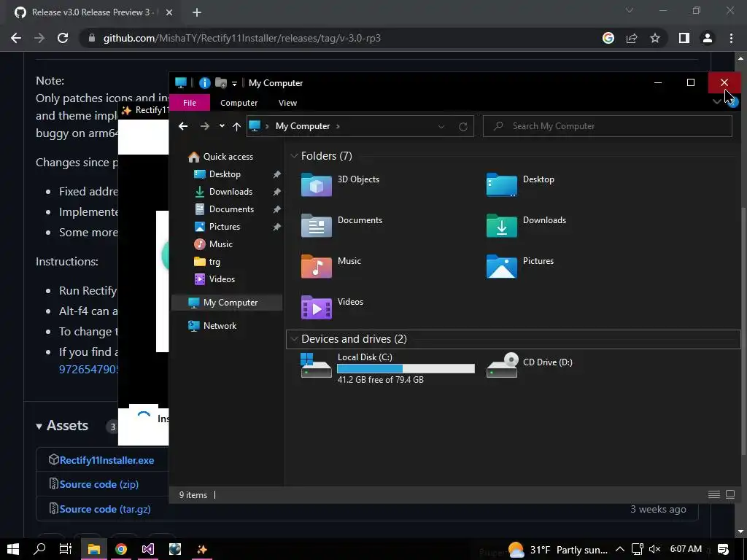Screen dimensions: 747x560
Task: Open the Computer ribbon tab
Action: [x=239, y=103]
